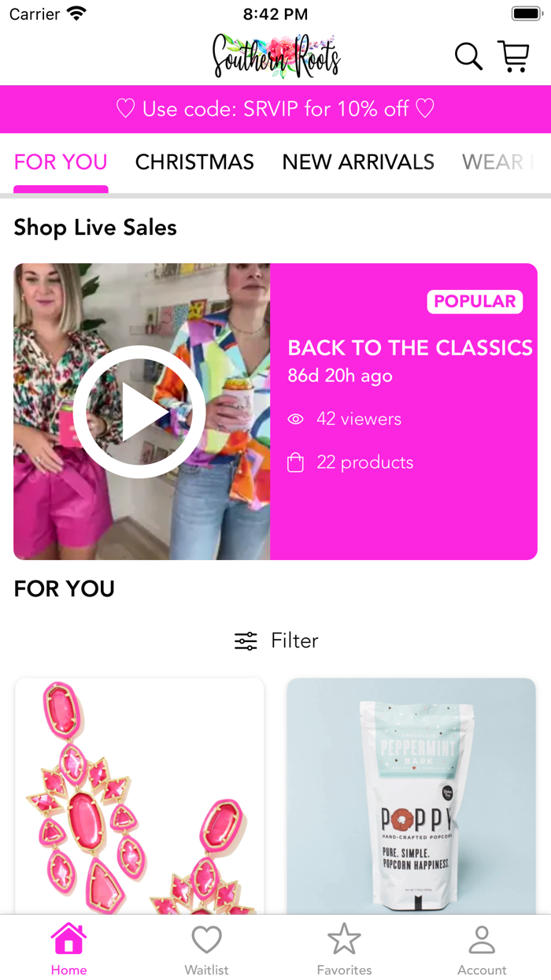Open the Waitlist heart icon
Viewport: 551px width, 980px height.
pyautogui.click(x=206, y=939)
